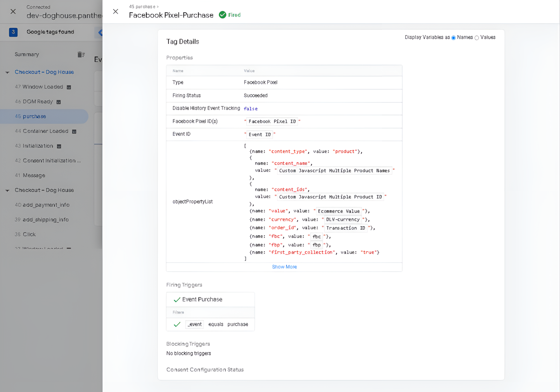The image size is (560, 392).
Task: Click the Google tags found label
Action: (x=50, y=32)
